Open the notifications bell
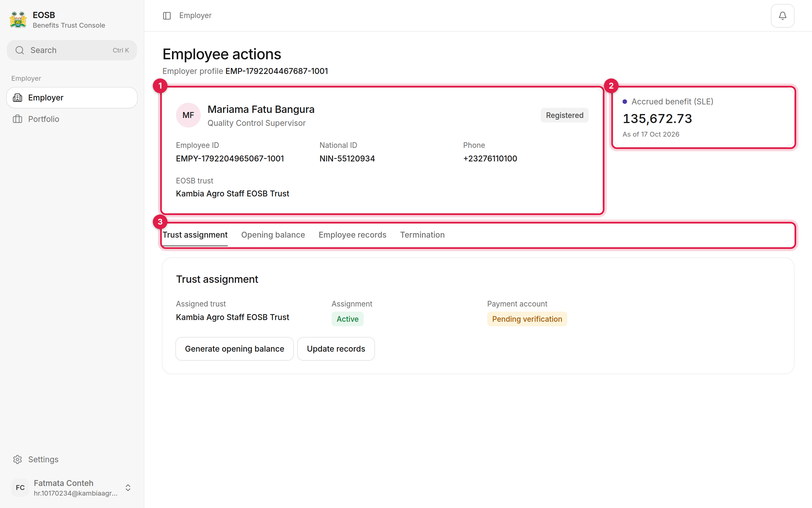The height and width of the screenshot is (508, 812). coord(782,16)
